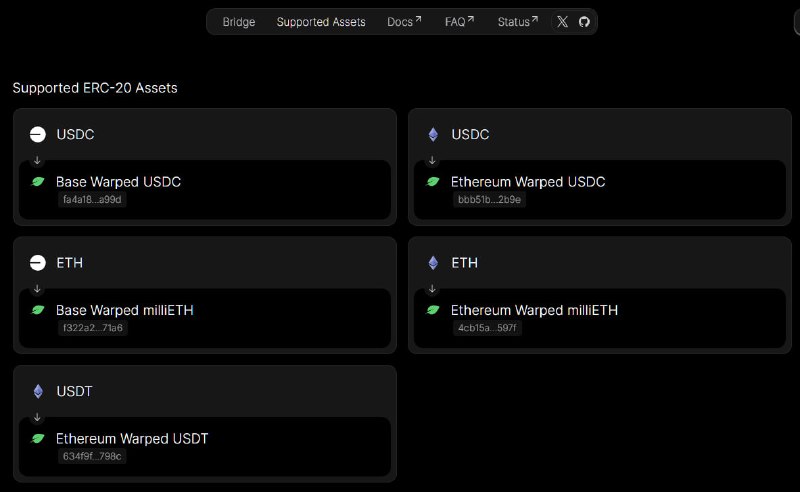800x492 pixels.
Task: Click the 634f9f...798c address chip
Action: click(x=92, y=457)
